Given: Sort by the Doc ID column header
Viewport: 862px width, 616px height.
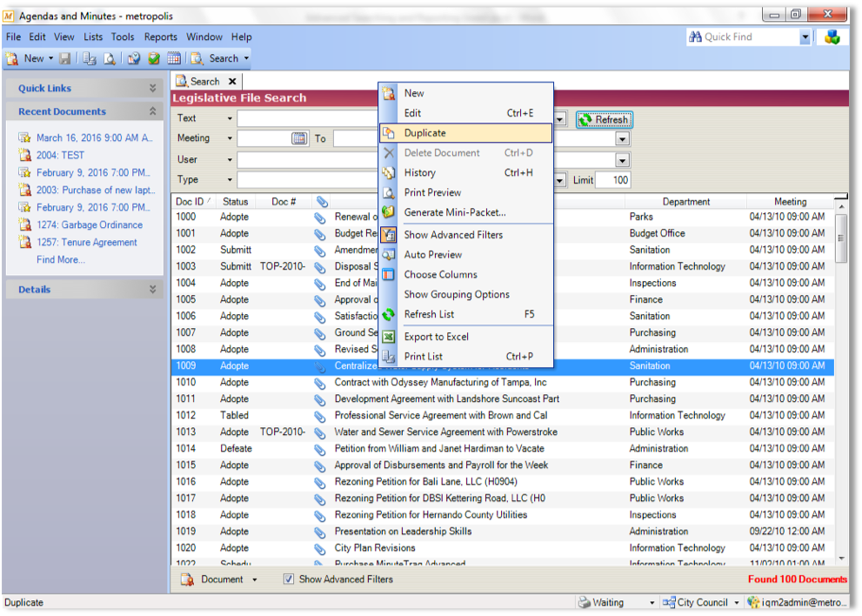Looking at the screenshot, I should [193, 202].
